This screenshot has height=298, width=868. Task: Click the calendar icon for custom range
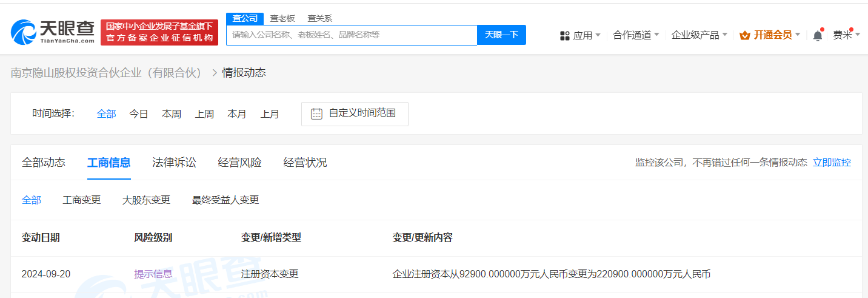pyautogui.click(x=316, y=113)
